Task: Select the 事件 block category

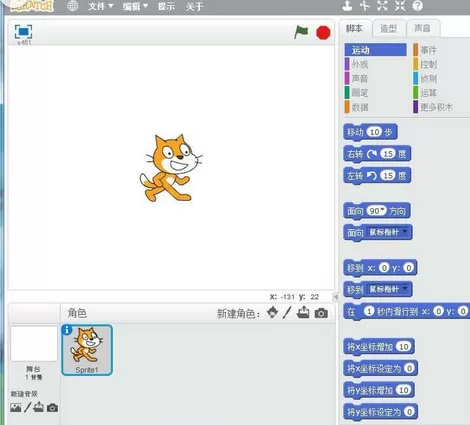Action: (x=425, y=50)
